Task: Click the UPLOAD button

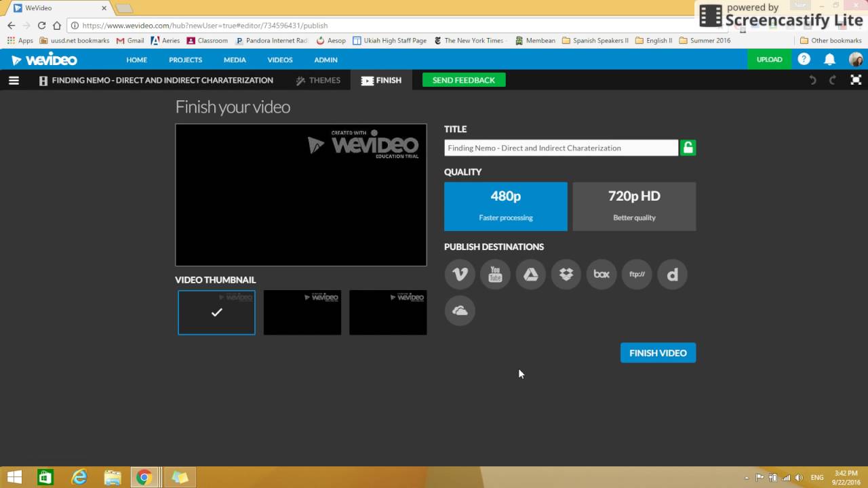Action: coord(770,60)
